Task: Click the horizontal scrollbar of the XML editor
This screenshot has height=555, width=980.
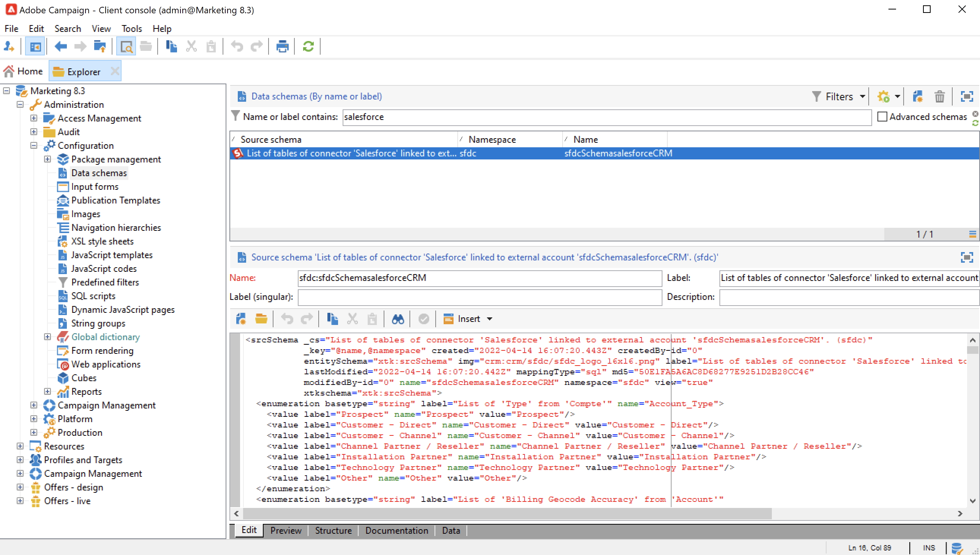Action: coord(507,514)
